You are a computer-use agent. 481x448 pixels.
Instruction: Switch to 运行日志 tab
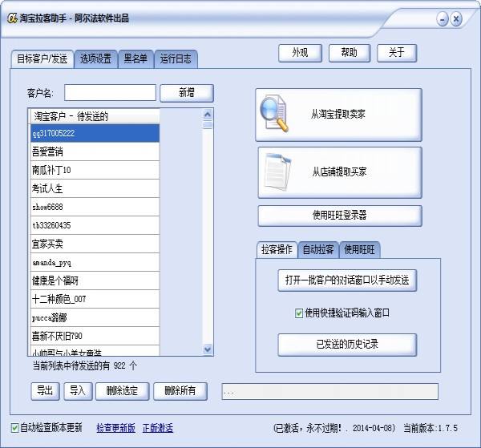176,59
